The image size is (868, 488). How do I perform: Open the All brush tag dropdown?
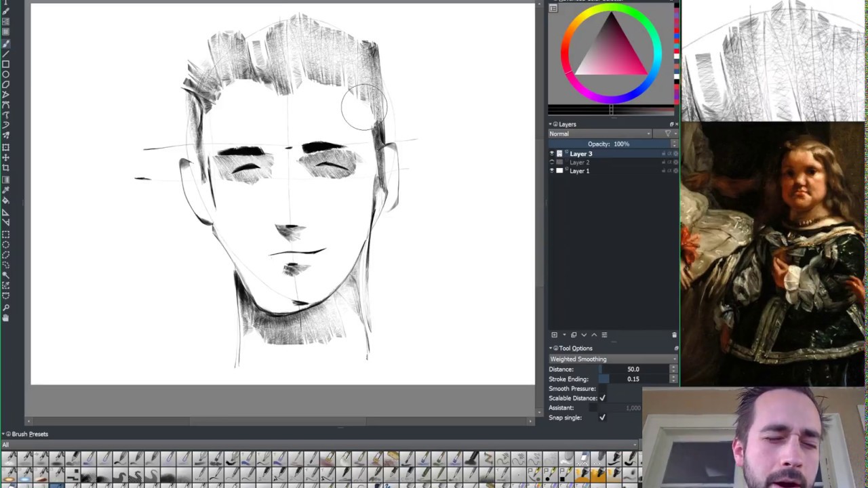click(x=319, y=445)
